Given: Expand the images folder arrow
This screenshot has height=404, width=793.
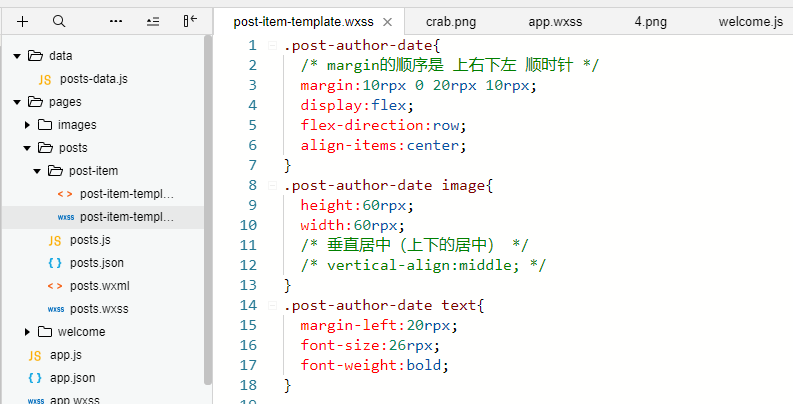Looking at the screenshot, I should pyautogui.click(x=27, y=124).
